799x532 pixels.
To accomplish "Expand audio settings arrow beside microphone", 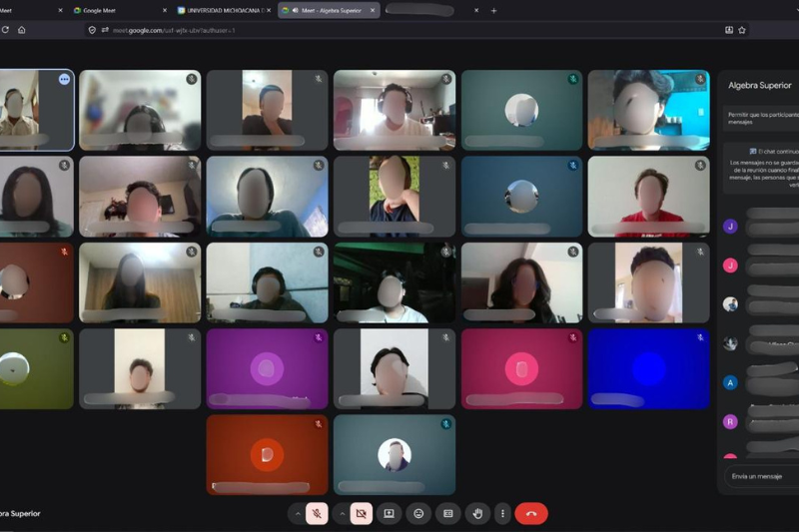I will 297,513.
